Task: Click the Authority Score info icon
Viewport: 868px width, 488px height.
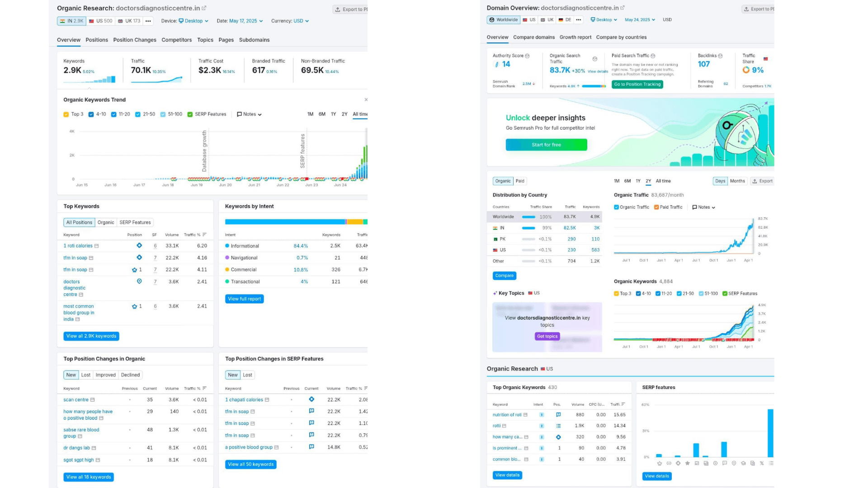Action: (x=527, y=56)
